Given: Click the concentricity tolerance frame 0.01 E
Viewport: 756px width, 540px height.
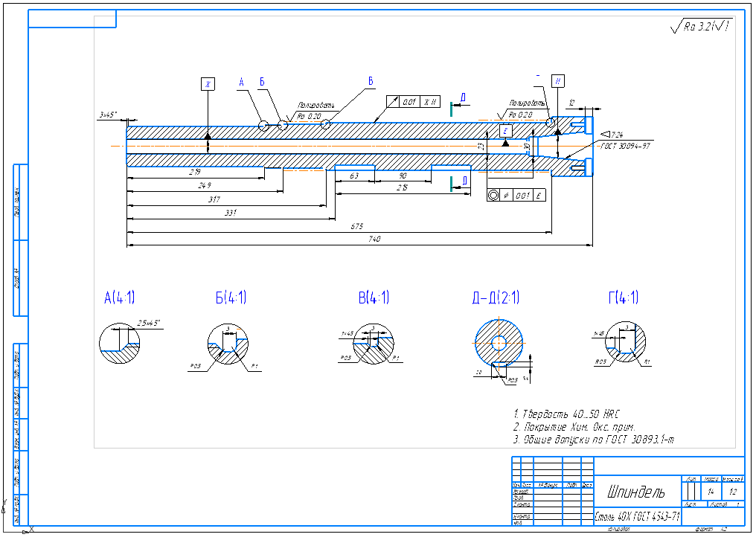Looking at the screenshot, I should point(516,195).
